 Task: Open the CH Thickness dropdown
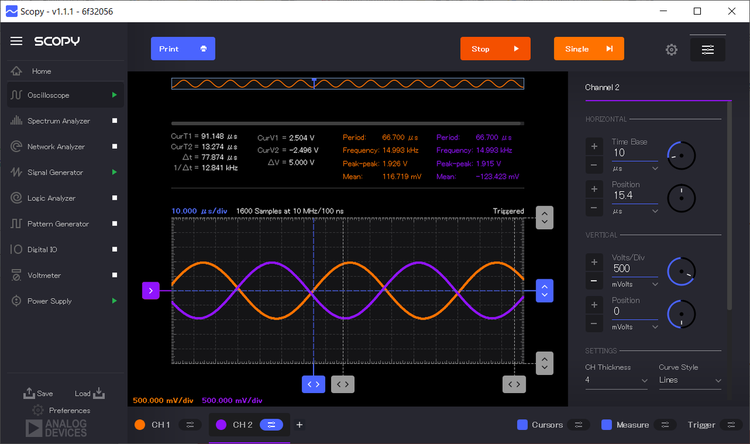pos(617,380)
